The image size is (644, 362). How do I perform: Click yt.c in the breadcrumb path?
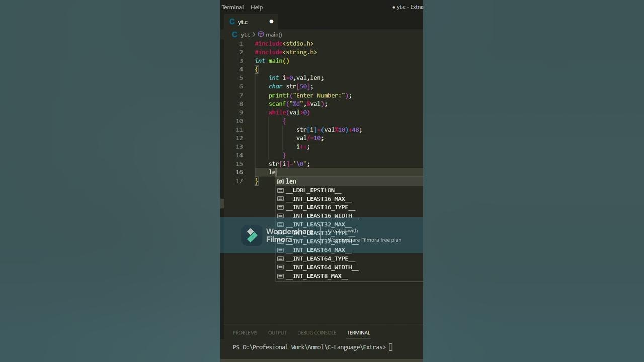(x=245, y=35)
